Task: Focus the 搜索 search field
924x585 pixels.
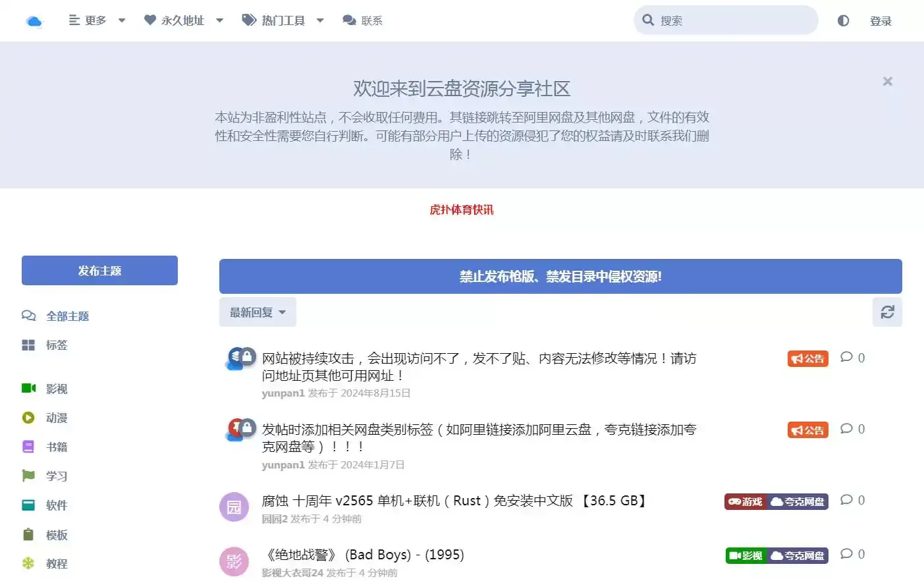Action: click(734, 20)
